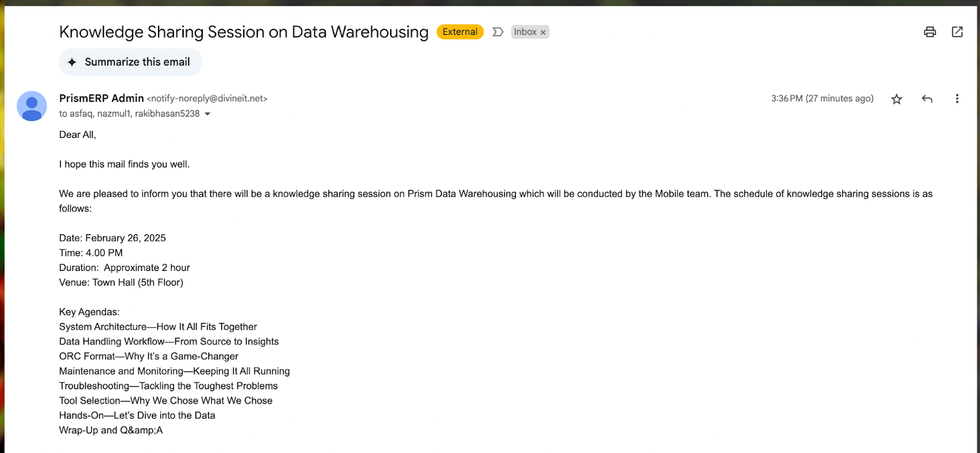
Task: Click the Inbox label tag
Action: pyautogui.click(x=525, y=32)
